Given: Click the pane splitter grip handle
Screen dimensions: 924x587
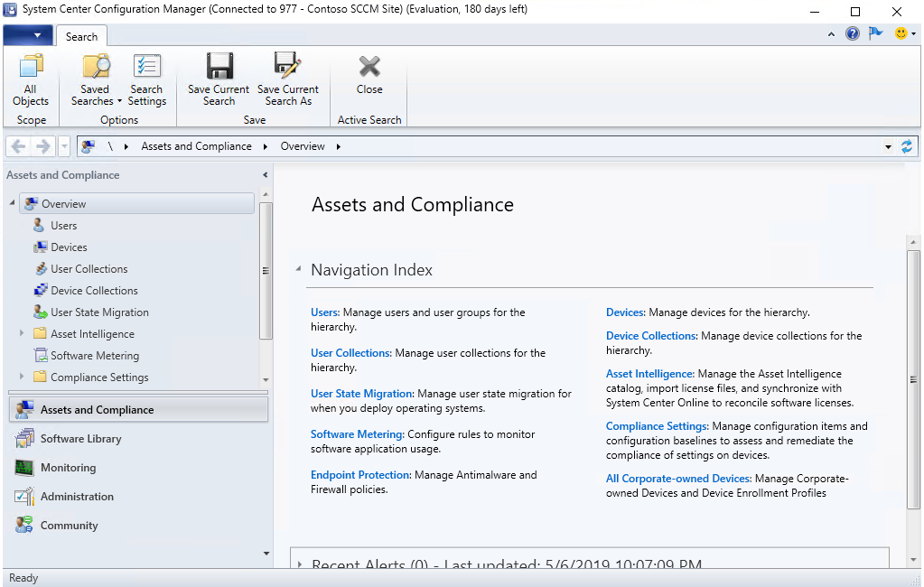Looking at the screenshot, I should (138, 393).
